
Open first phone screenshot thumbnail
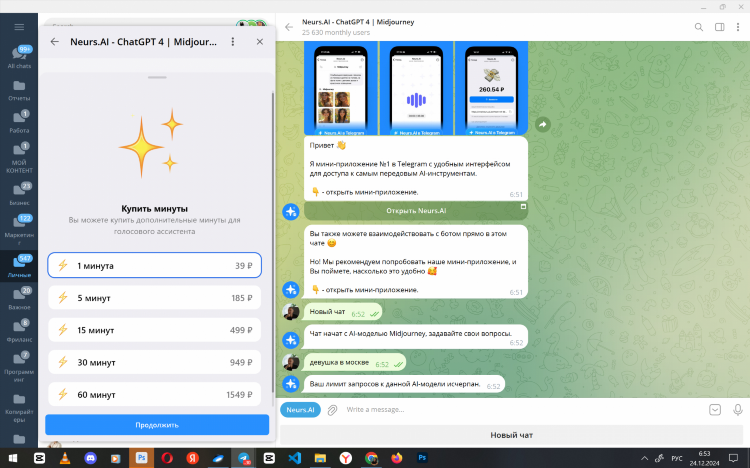pos(341,88)
